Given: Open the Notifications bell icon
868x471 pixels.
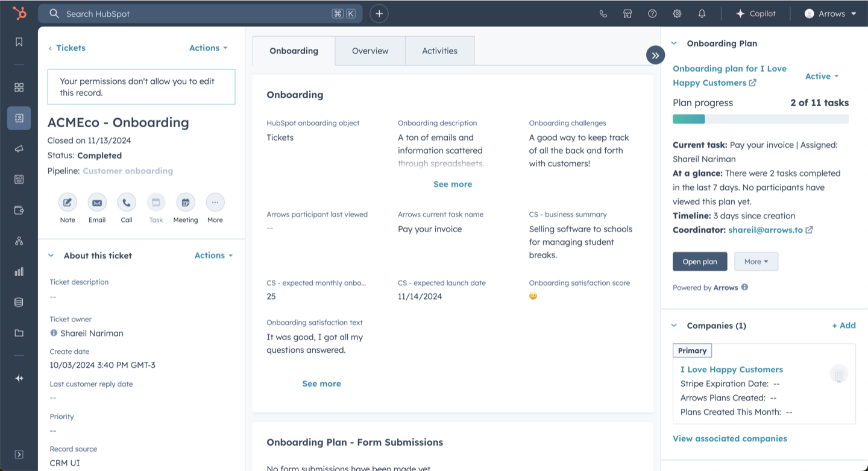Looking at the screenshot, I should [702, 13].
